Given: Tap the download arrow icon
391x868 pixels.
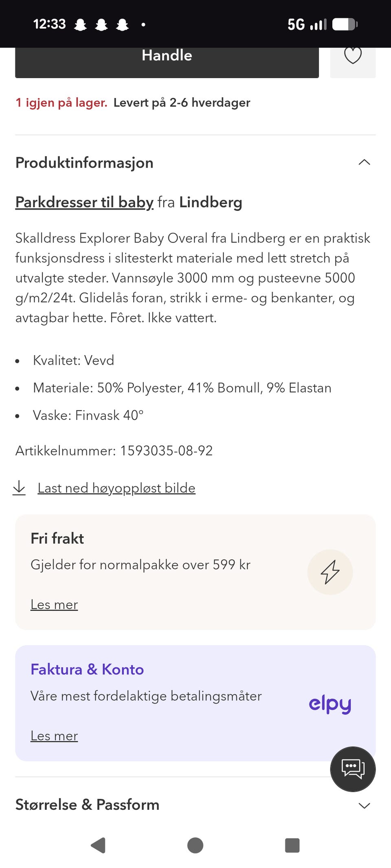Looking at the screenshot, I should pos(19,488).
